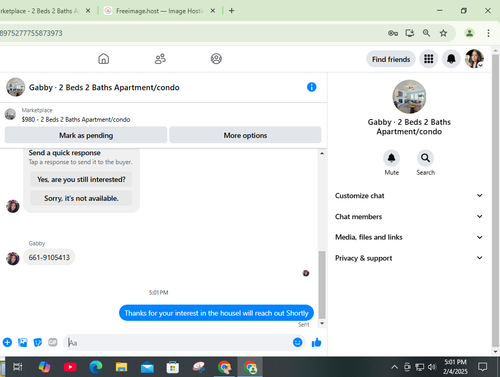Open the Windows action center
This screenshot has width=500, height=377.
pyautogui.click(x=482, y=367)
